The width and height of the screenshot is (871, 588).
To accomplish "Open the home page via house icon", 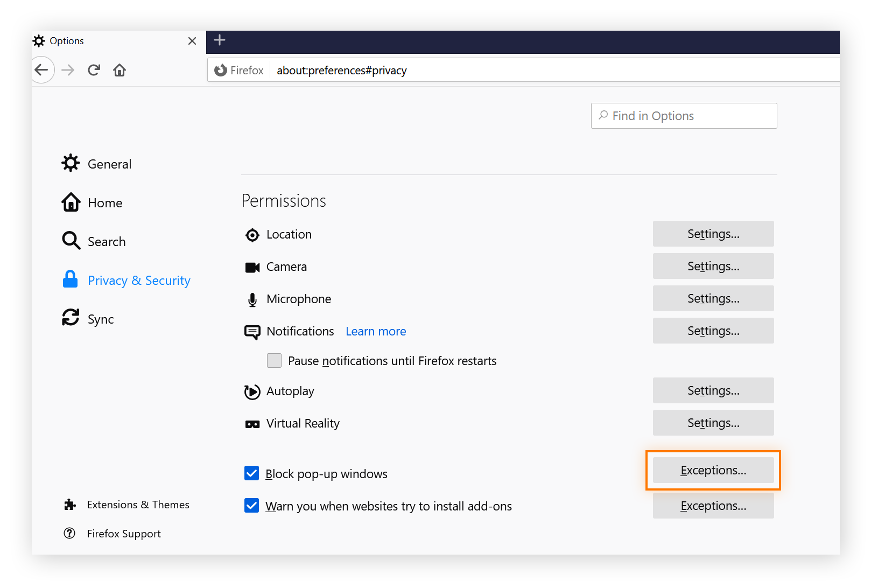I will 120,70.
